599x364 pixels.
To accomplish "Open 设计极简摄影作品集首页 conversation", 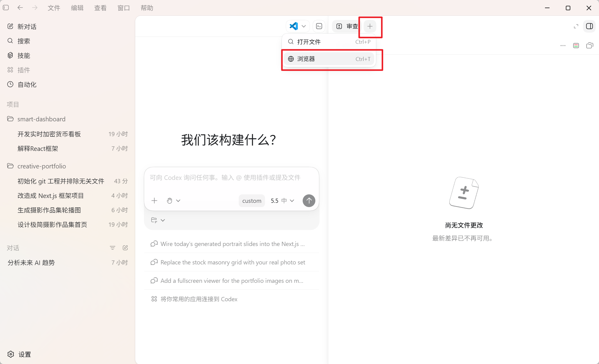I will point(68,225).
